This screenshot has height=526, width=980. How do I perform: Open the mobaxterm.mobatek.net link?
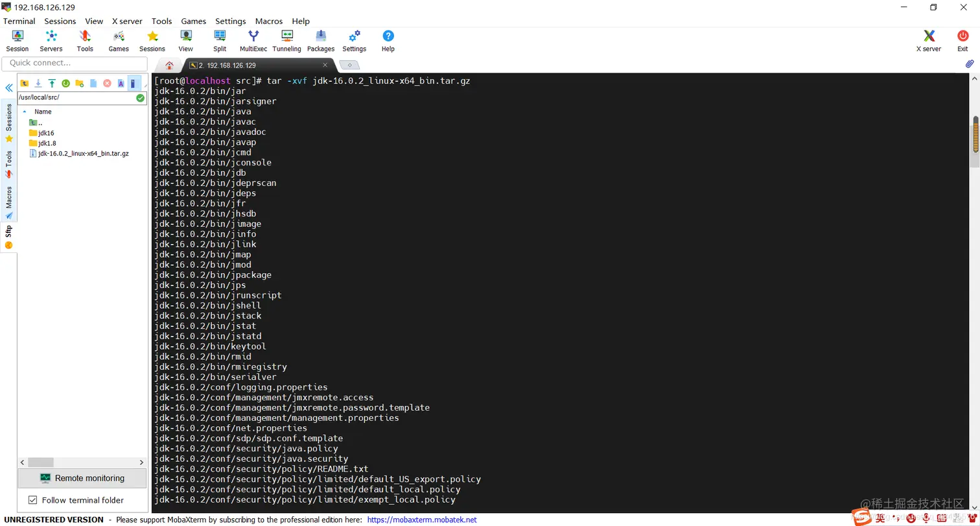tap(422, 520)
